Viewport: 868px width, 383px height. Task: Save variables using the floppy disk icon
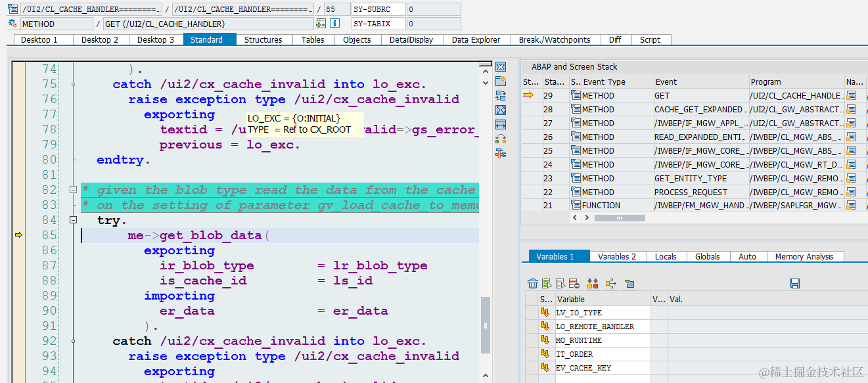794,284
